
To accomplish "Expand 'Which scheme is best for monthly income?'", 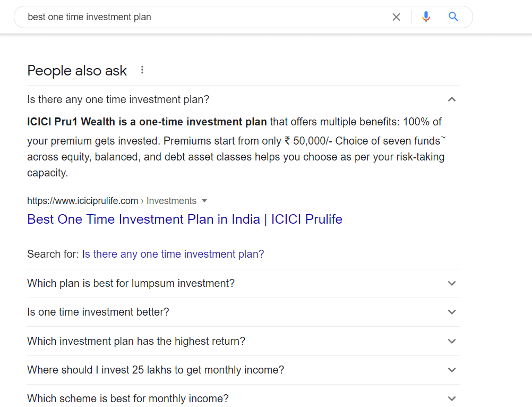I will coord(243,398).
